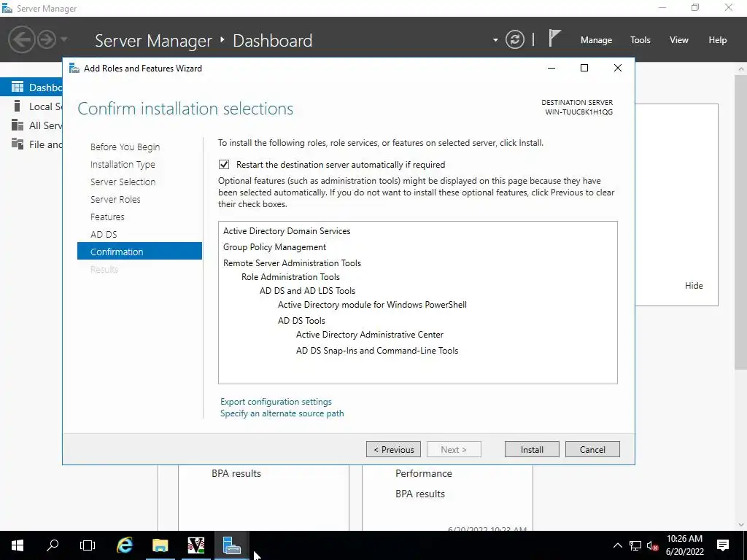This screenshot has height=560, width=747.
Task: Open the Help menu
Action: tap(717, 40)
